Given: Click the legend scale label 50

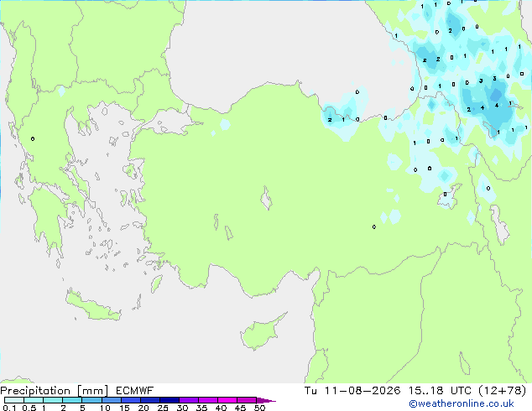Looking at the screenshot, I should [259, 408].
